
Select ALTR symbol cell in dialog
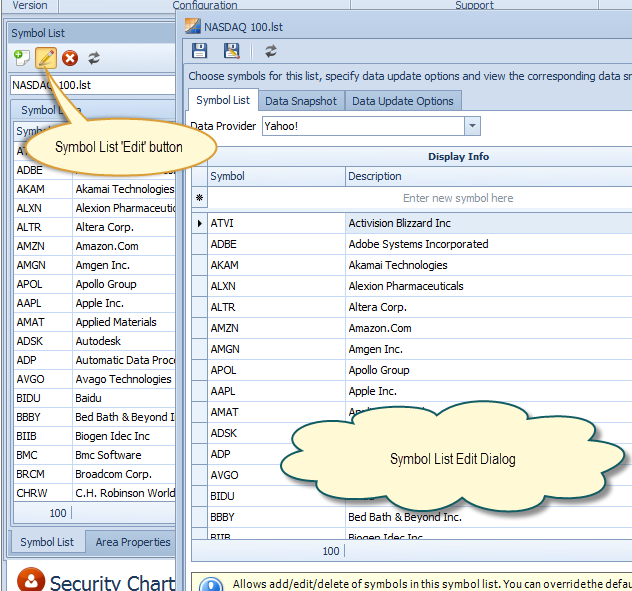pos(276,307)
